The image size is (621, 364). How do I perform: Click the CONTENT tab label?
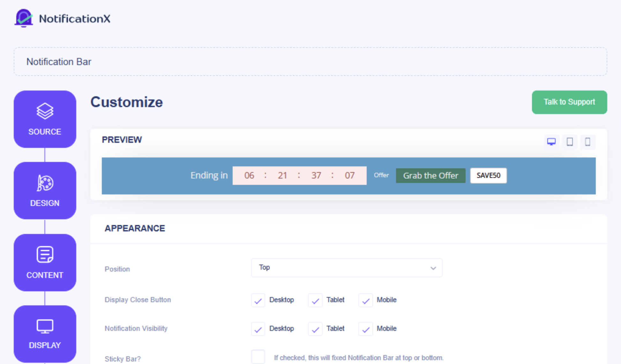click(45, 275)
